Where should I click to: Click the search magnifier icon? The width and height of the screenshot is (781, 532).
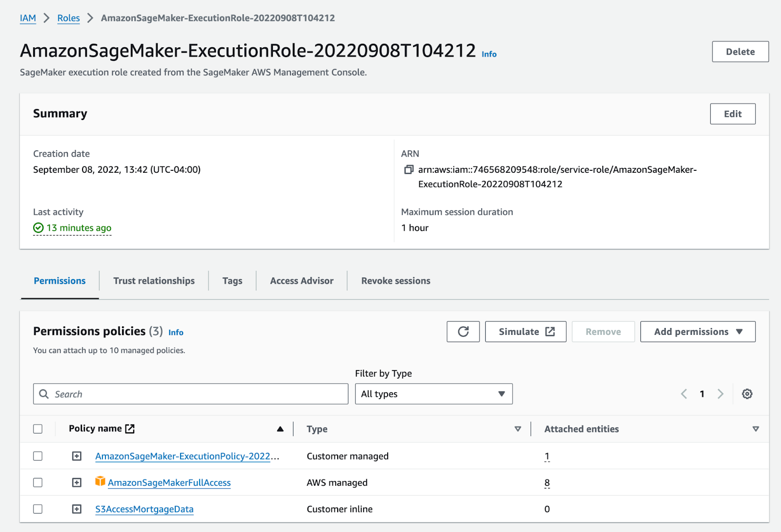pos(44,394)
